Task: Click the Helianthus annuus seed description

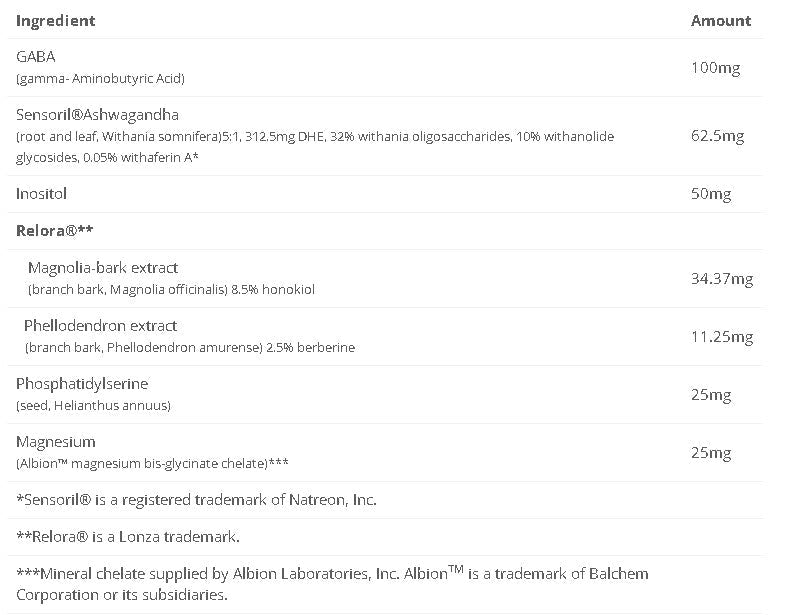Action: (93, 405)
